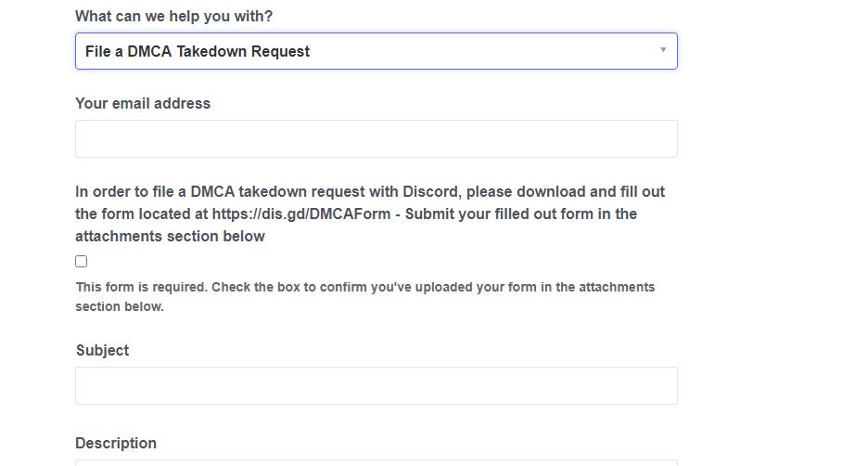The image size is (868, 466).
Task: Click the "section below." hint text ending
Action: coord(120,307)
